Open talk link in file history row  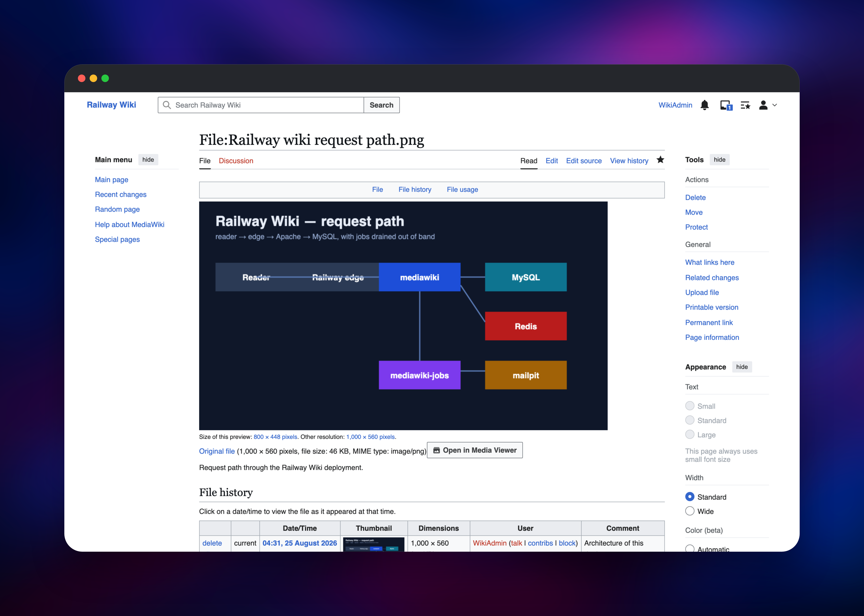(516, 543)
